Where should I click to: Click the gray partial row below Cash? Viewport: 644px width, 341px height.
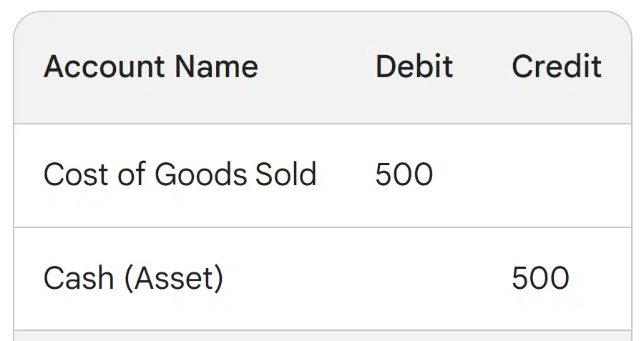click(322, 336)
